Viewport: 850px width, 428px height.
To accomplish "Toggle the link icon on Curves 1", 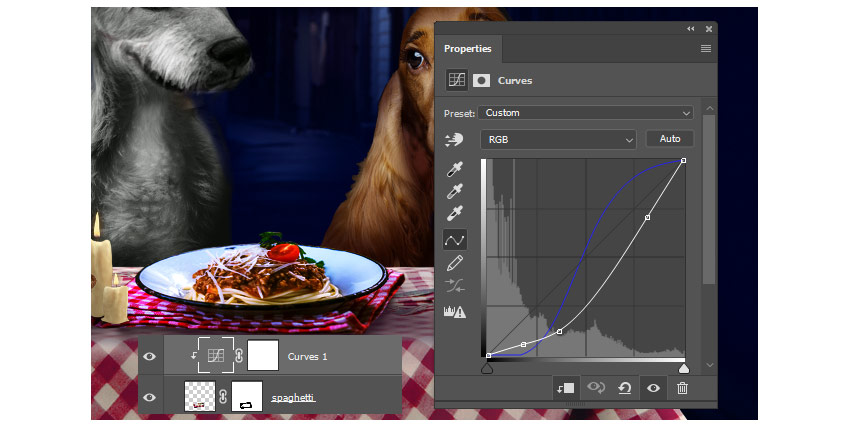I will [239, 356].
